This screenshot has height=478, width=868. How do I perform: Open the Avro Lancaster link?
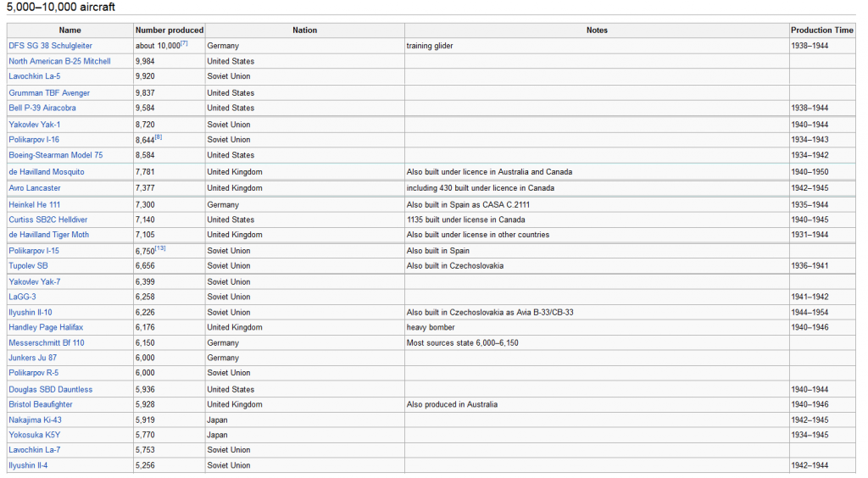pos(34,188)
